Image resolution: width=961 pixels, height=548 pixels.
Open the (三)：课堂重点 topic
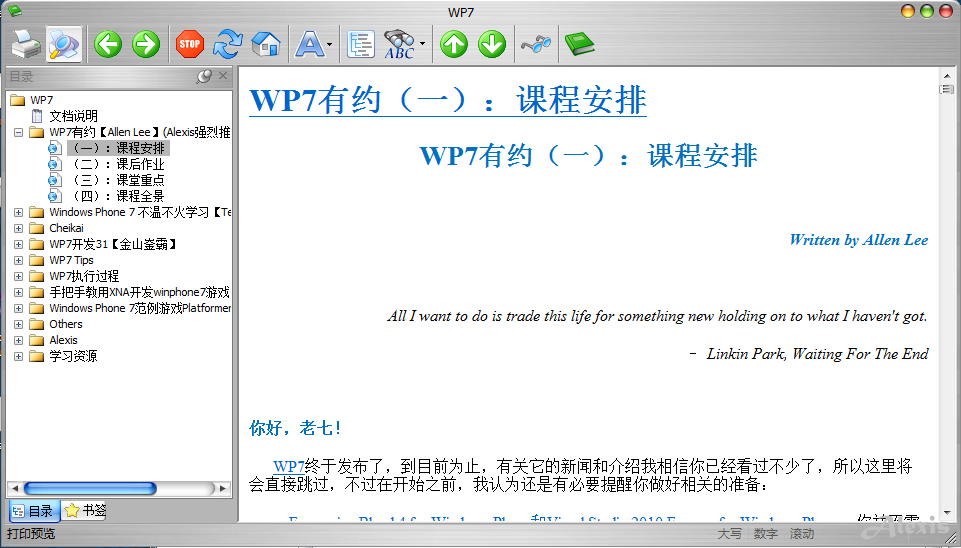tap(118, 180)
